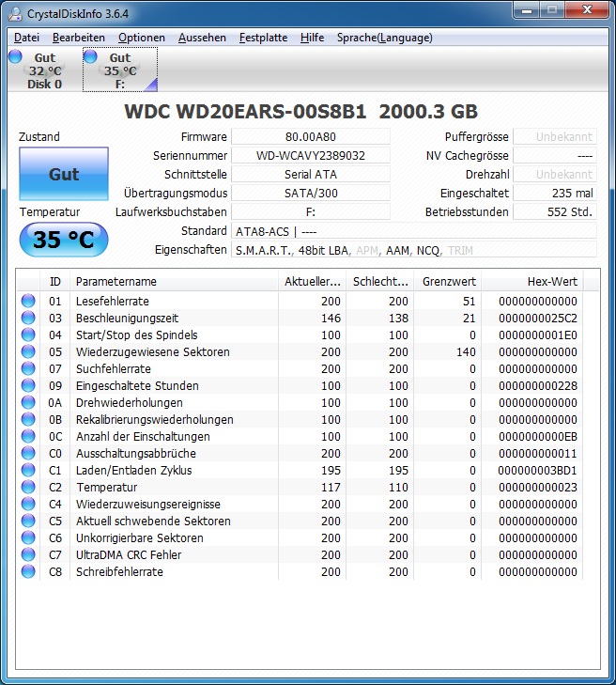Screen dimensions: 616x685
Task: Click the Grenzwert column header
Action: click(448, 281)
